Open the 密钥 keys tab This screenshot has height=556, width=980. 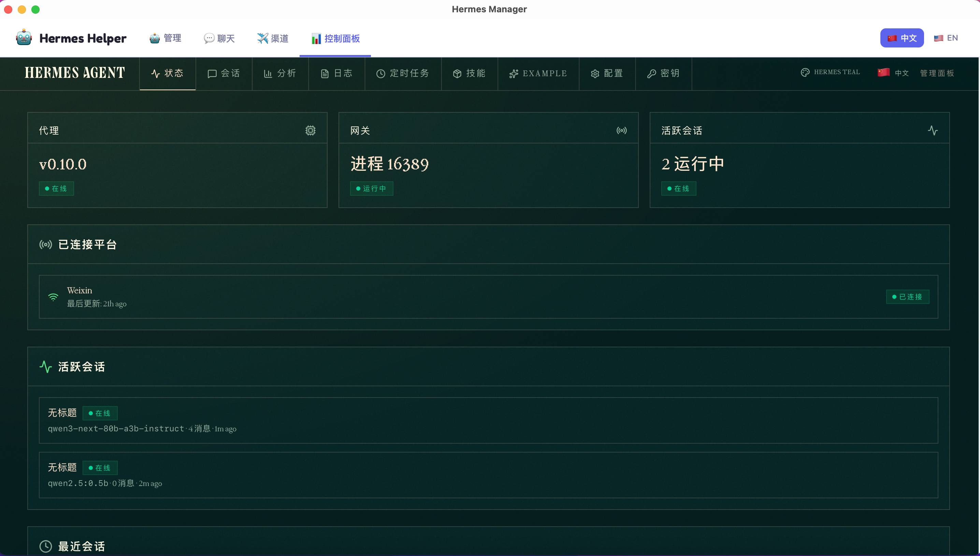[664, 73]
